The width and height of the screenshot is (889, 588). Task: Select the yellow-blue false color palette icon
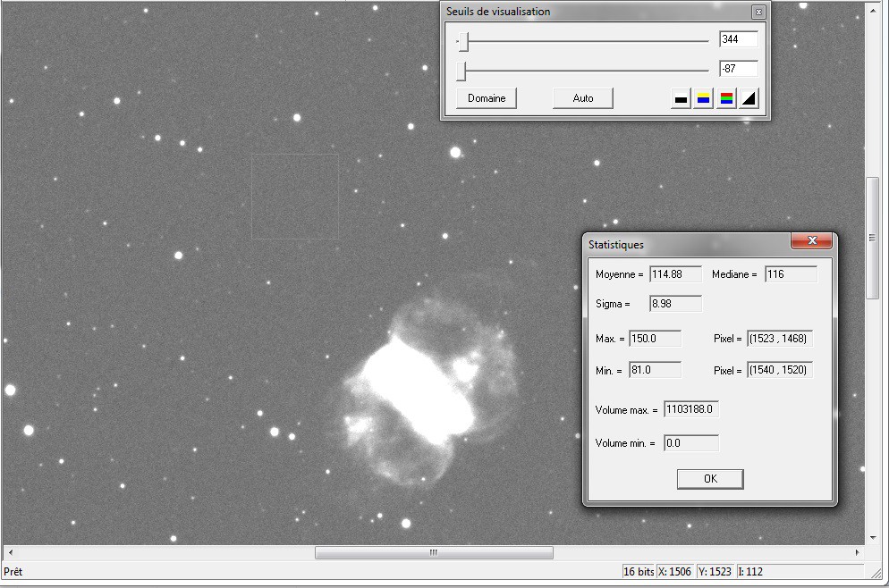(703, 97)
